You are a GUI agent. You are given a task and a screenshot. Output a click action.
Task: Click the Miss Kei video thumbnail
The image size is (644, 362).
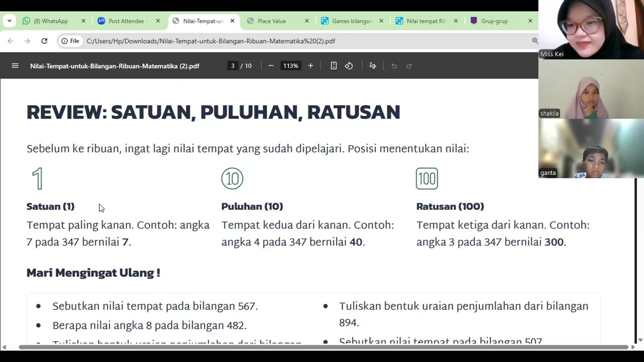point(591,30)
